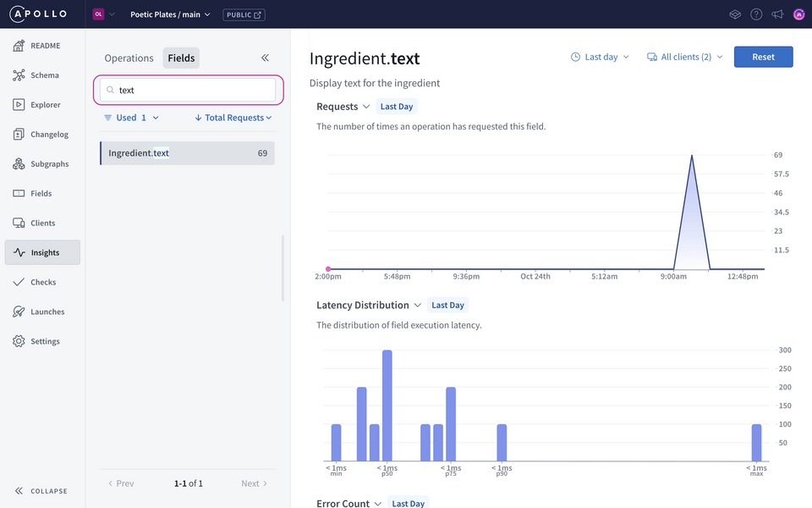Screen dimensions: 812x508
Task: Select the Ingredient.text field row
Action: (188, 153)
